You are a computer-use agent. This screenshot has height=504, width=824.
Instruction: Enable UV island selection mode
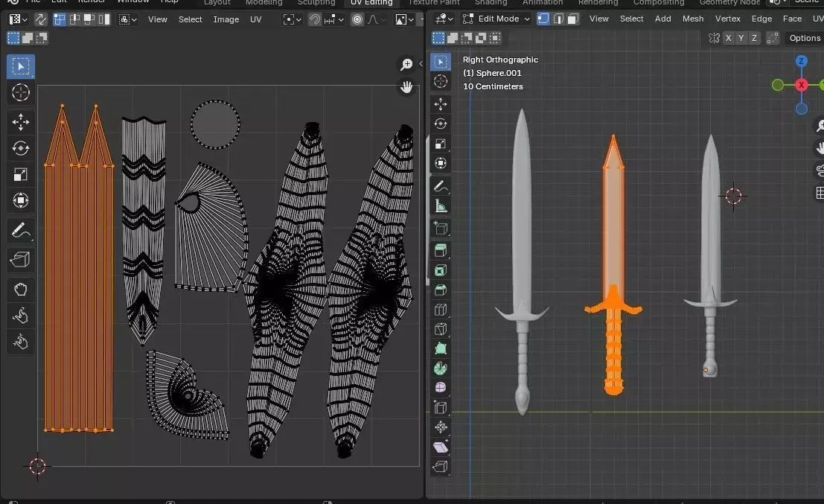click(x=104, y=19)
